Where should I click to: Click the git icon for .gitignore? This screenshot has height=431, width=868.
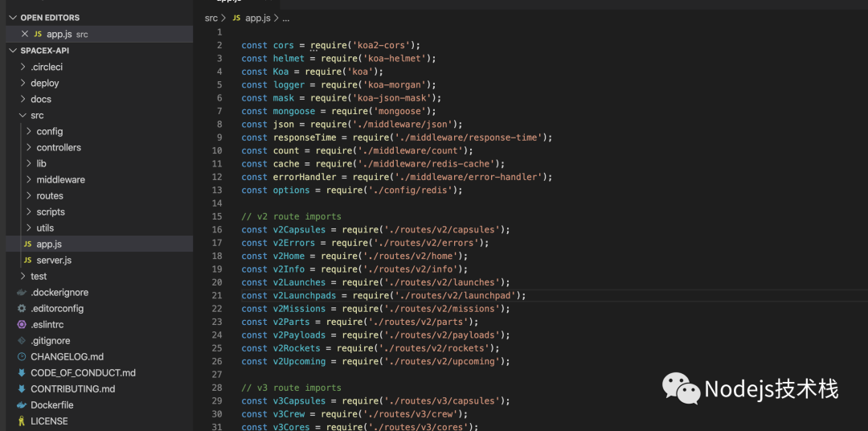coord(22,340)
